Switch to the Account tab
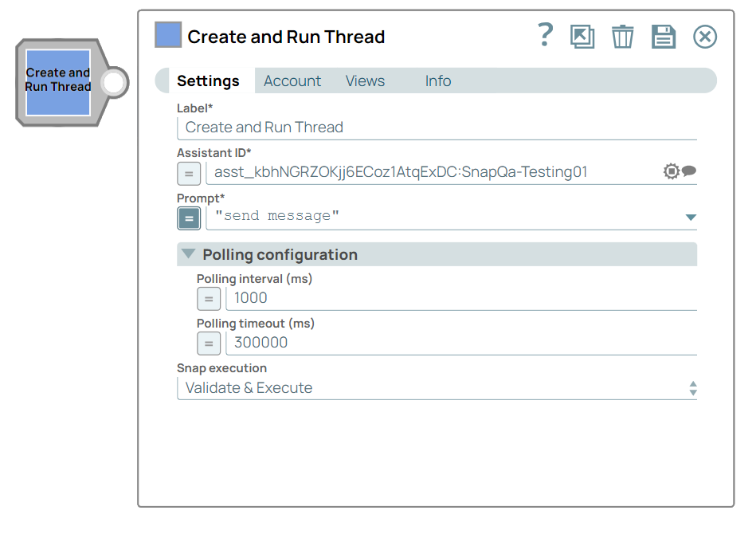The image size is (756, 534). [292, 81]
